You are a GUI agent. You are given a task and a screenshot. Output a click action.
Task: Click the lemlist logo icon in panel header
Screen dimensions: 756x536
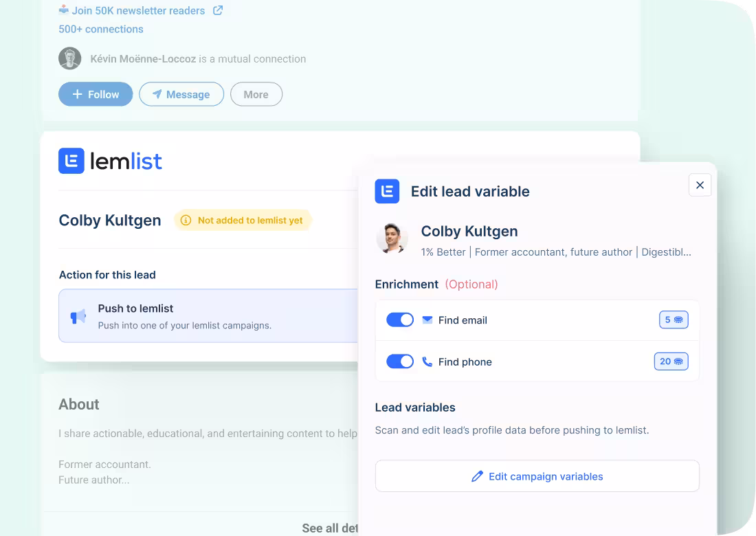tap(71, 161)
